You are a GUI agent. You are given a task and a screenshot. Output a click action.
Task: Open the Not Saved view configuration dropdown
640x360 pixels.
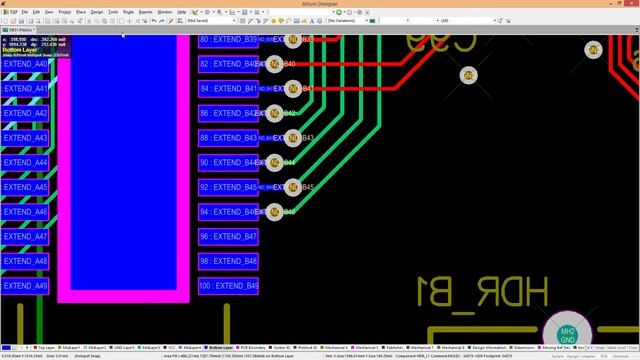[x=211, y=20]
